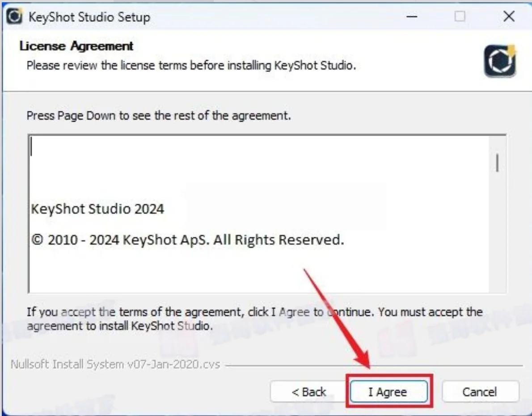The width and height of the screenshot is (532, 416).
Task: Click scrollbar track below the thumb
Action: click(x=497, y=234)
